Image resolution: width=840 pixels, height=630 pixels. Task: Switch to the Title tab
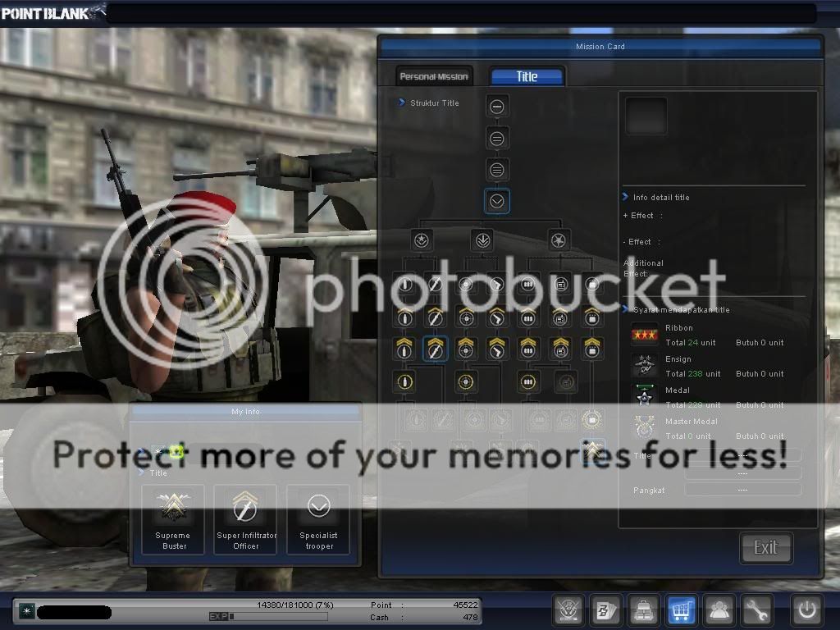[527, 76]
